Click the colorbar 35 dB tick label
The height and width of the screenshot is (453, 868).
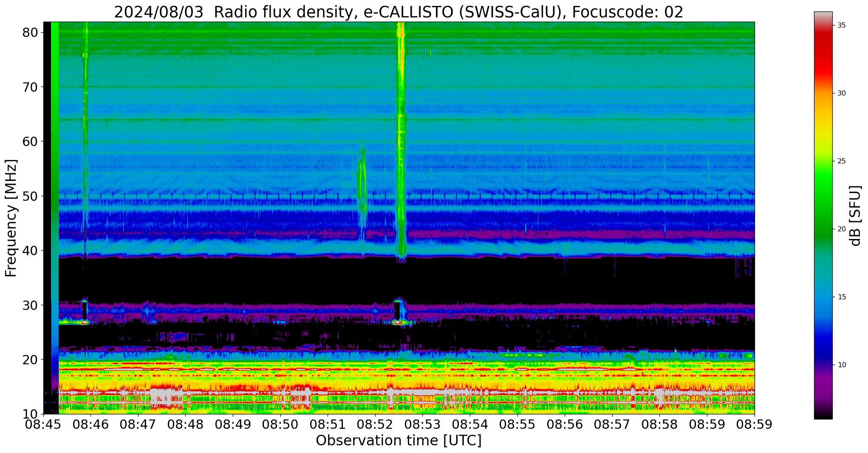[841, 25]
